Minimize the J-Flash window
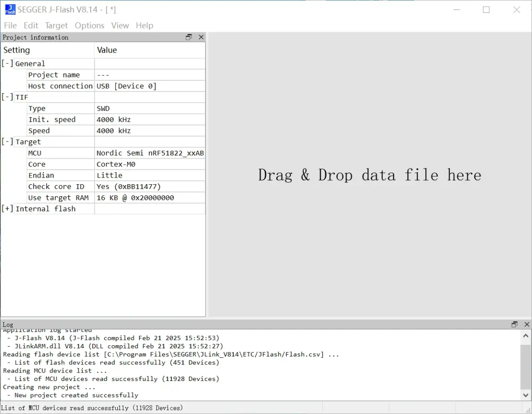 [457, 9]
